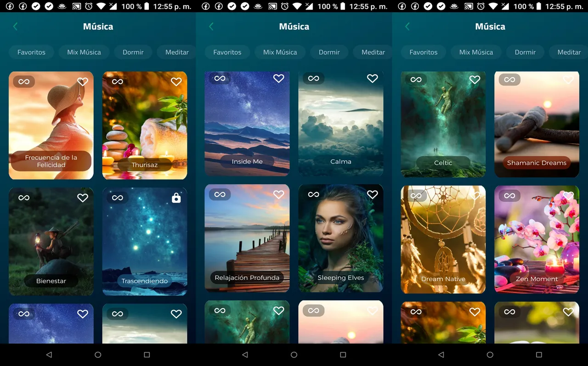Screen dimensions: 588x366
Task: Open the Zen Moment orchid card
Action: pos(537,239)
